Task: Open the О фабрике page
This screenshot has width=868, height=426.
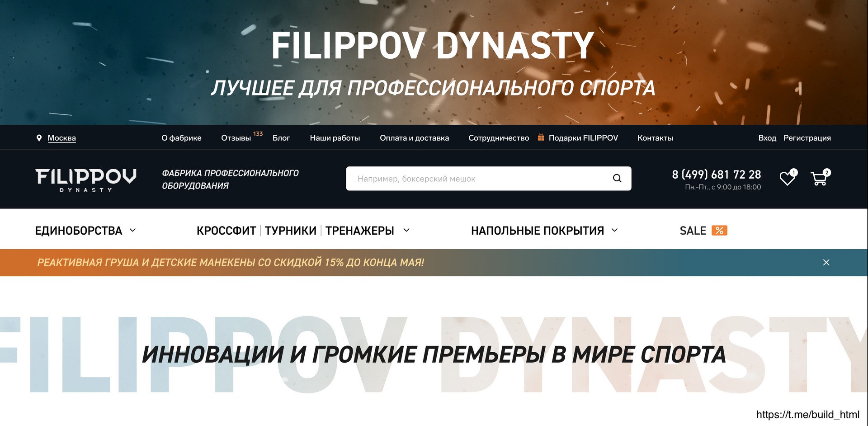Action: tap(181, 138)
